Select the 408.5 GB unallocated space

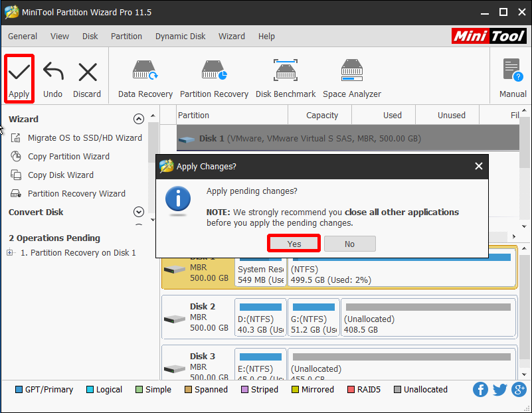coord(428,317)
